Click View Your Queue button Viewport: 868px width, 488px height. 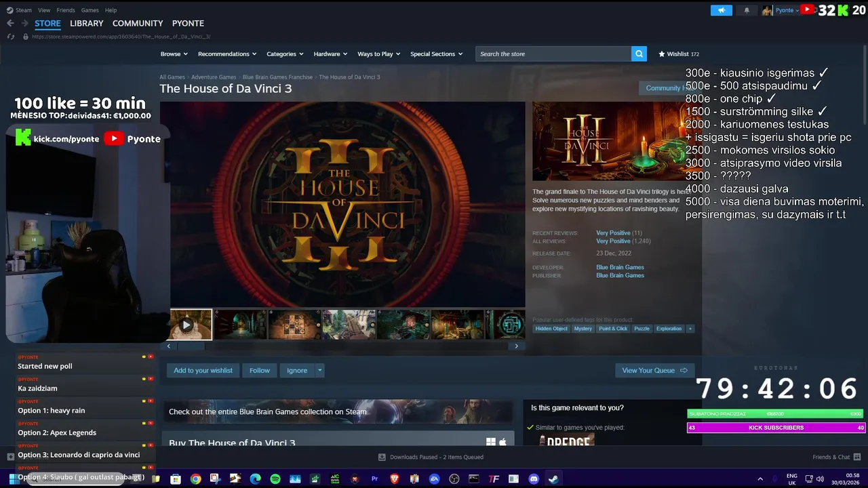coord(654,370)
